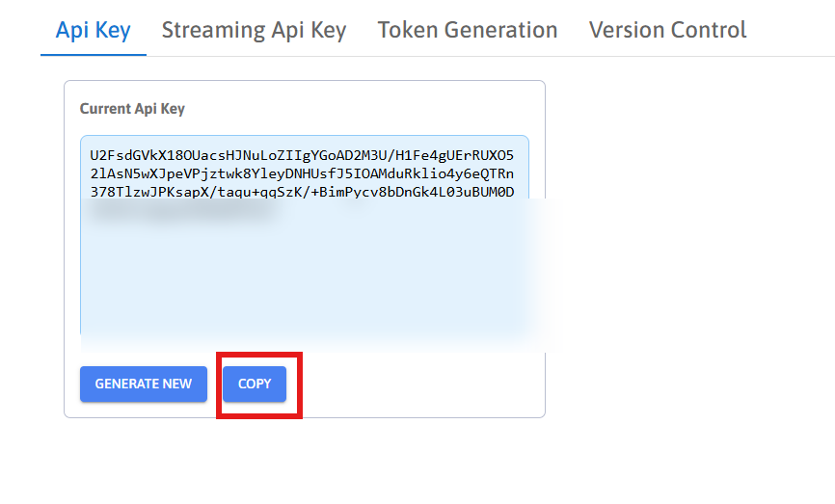
Task: Click the card's empty space beside Current Api Key
Action: [x=366, y=109]
